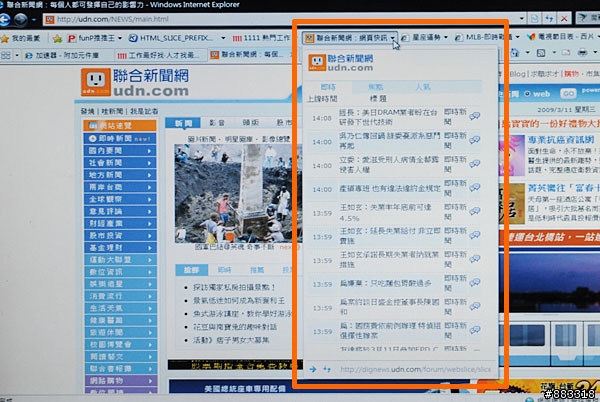Open the address bar history dropdown arrow
Image resolution: width=600 pixels, height=402 pixels.
click(x=522, y=18)
